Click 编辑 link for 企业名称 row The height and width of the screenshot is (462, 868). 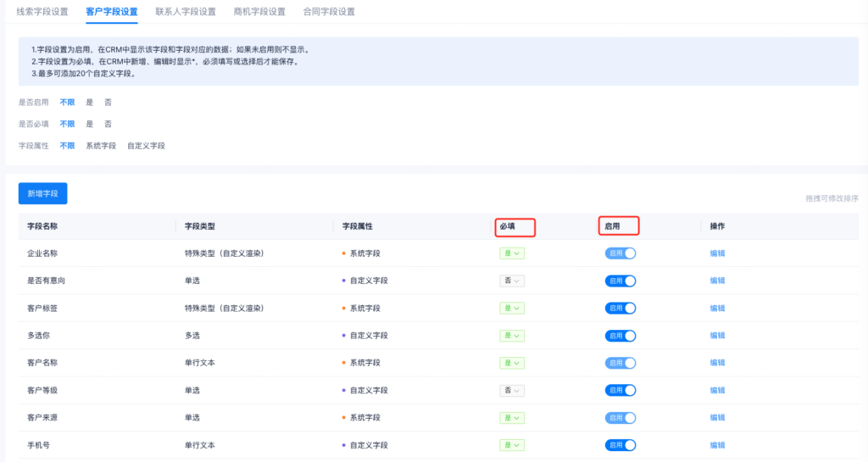(717, 253)
